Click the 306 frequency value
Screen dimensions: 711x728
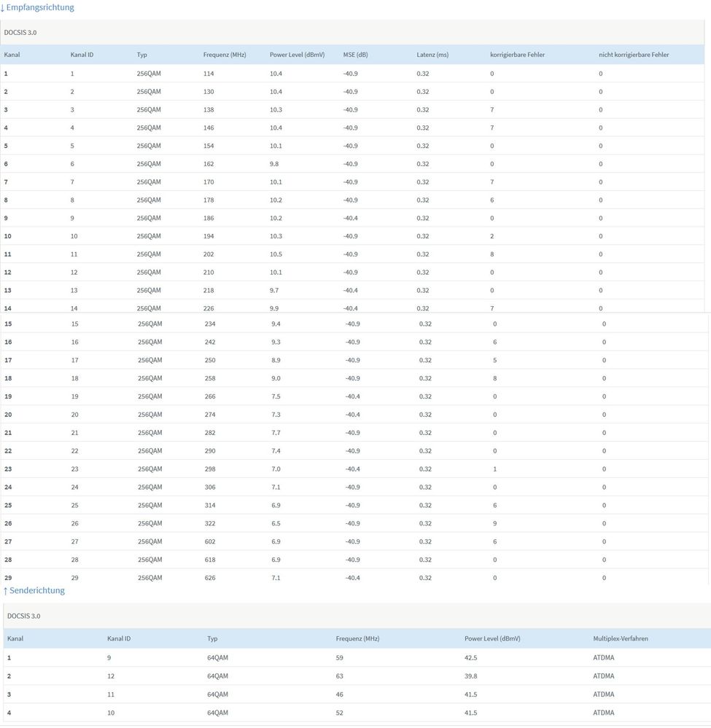point(210,487)
